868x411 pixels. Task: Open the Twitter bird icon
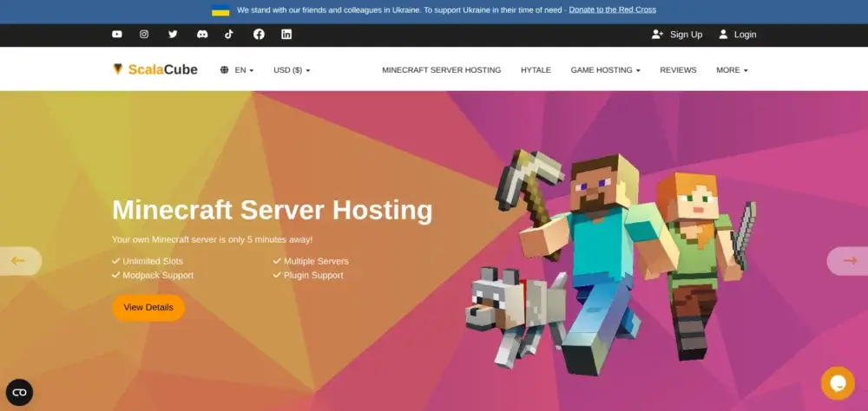pyautogui.click(x=173, y=35)
